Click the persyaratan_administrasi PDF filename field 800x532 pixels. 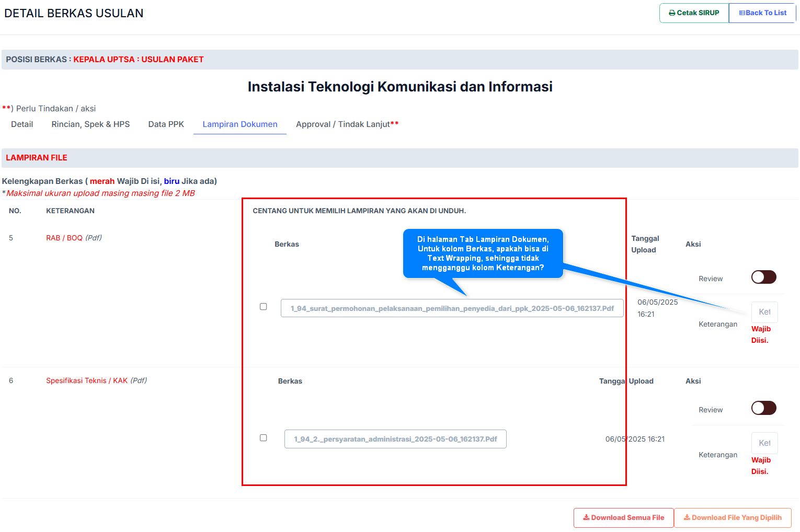395,439
